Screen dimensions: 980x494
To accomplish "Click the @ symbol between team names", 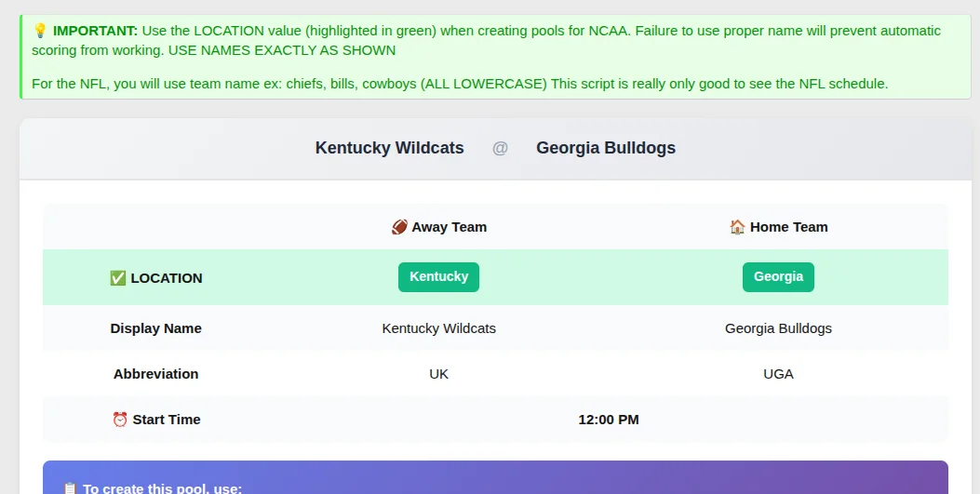I will (500, 148).
